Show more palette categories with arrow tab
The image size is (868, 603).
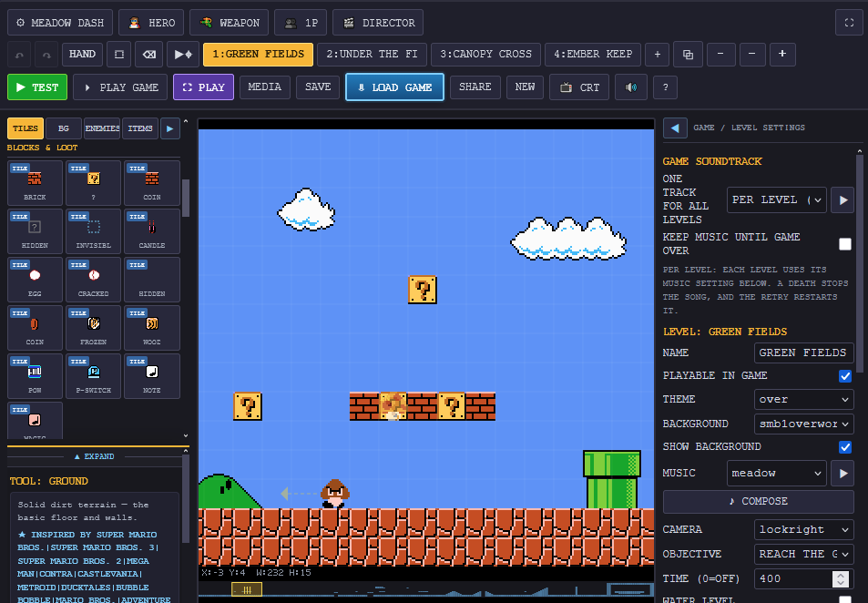pyautogui.click(x=170, y=128)
